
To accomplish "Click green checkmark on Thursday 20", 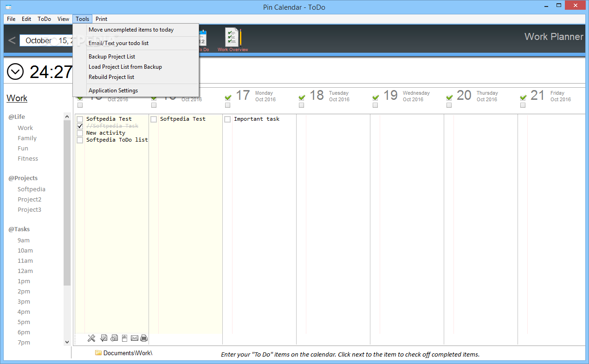I will (449, 97).
